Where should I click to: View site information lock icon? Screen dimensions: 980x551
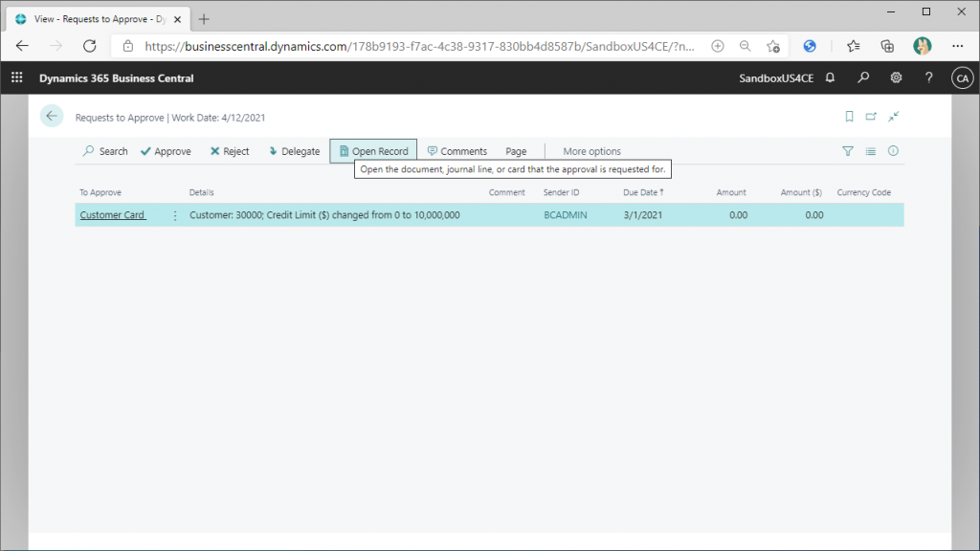(128, 46)
